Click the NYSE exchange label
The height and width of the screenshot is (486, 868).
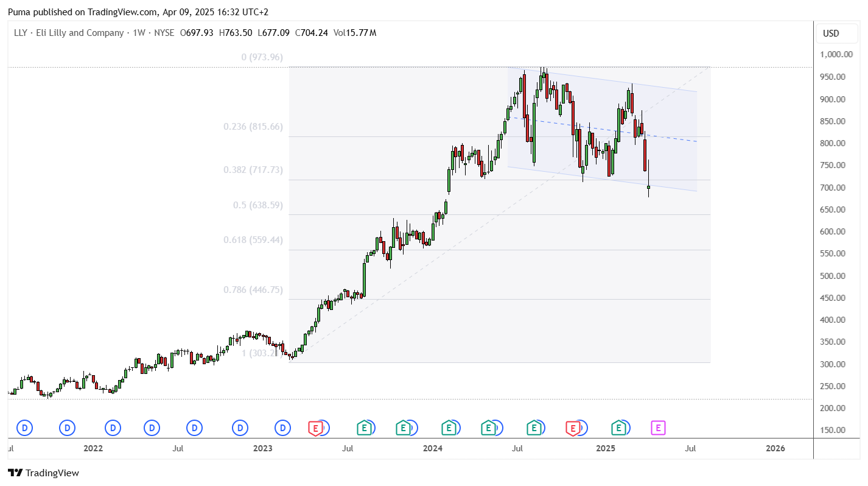[164, 33]
